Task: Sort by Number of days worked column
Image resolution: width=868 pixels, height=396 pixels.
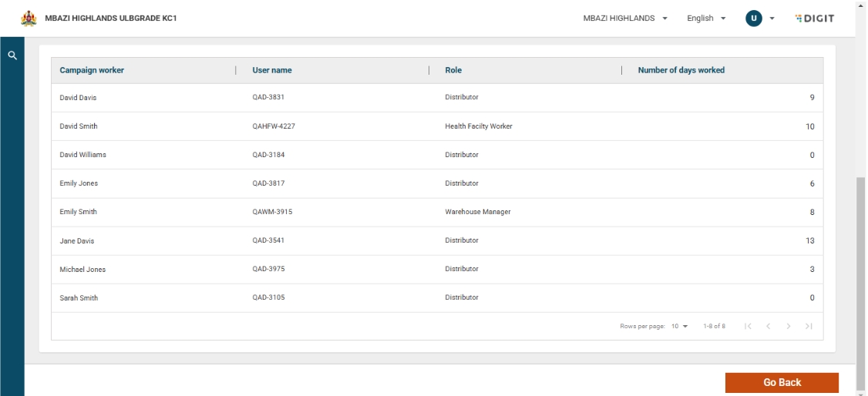Action: pyautogui.click(x=681, y=70)
